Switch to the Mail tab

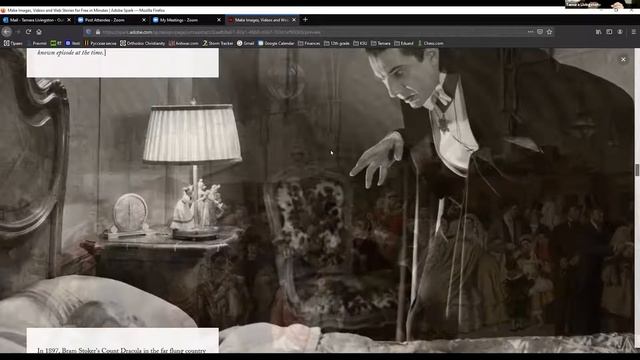point(36,20)
